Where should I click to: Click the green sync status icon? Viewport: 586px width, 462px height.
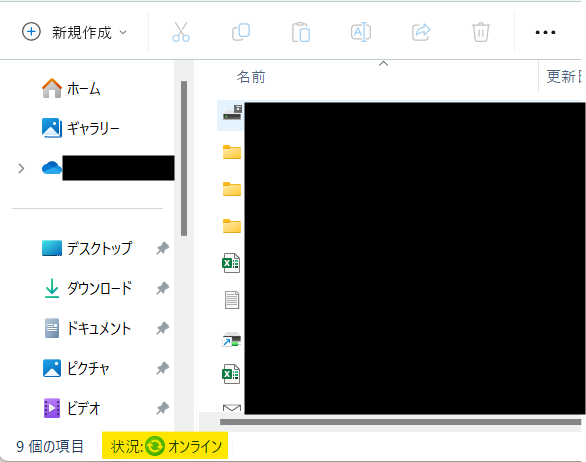pyautogui.click(x=155, y=446)
